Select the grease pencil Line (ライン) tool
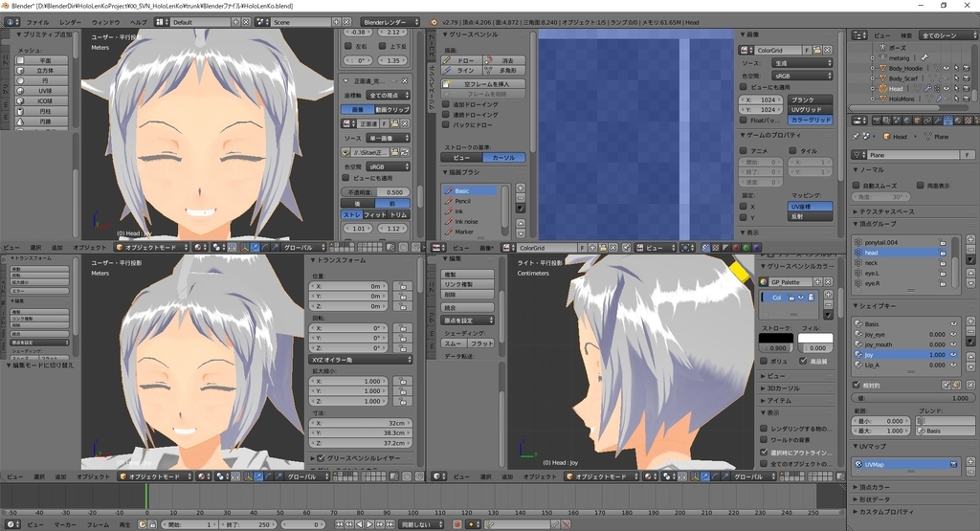The height and width of the screenshot is (531, 980). pos(460,71)
